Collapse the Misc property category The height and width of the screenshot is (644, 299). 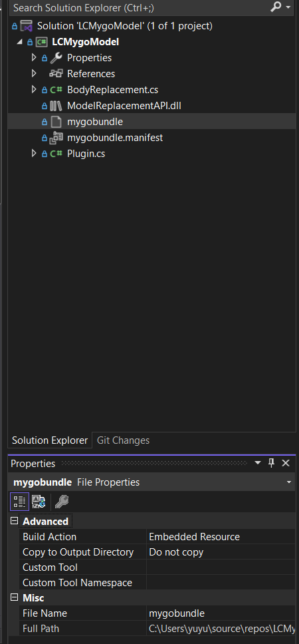click(15, 597)
